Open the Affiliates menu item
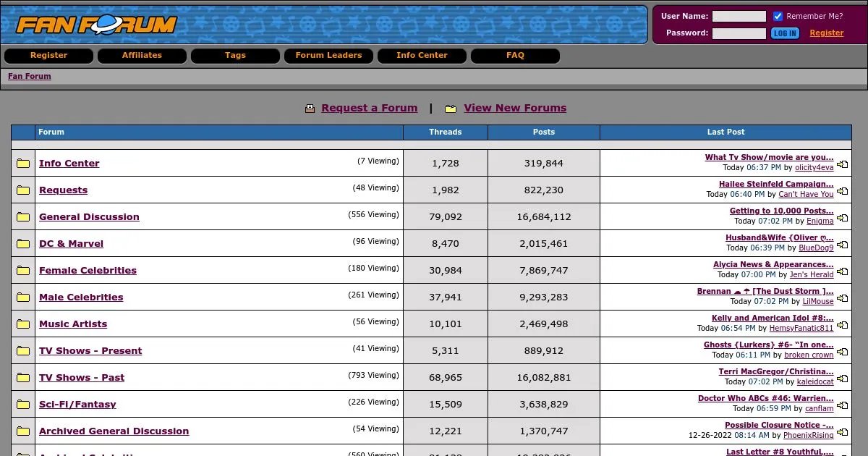 [x=142, y=56]
